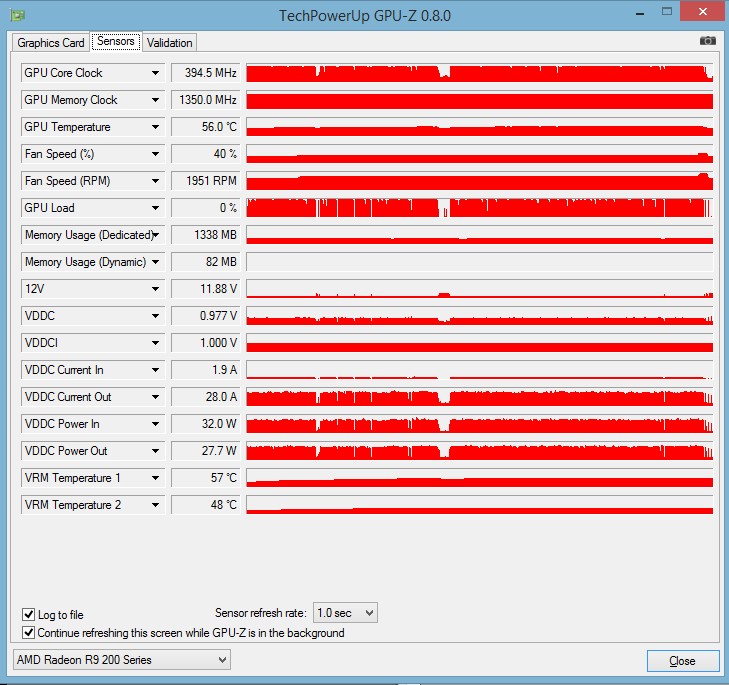Click the 1338 MB memory value
This screenshot has height=685, width=729.
205,235
